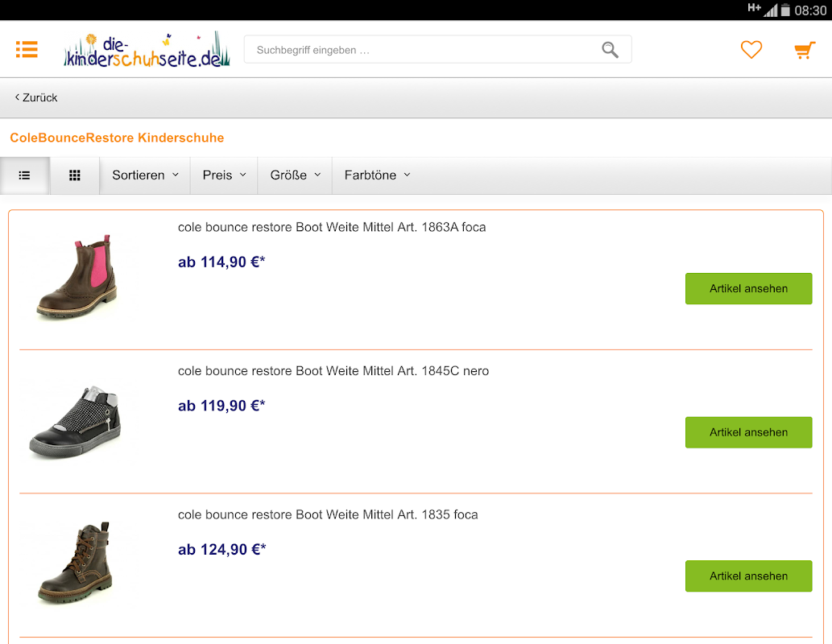Switch to list view layout
Viewport: 832px width, 644px height.
click(x=24, y=175)
